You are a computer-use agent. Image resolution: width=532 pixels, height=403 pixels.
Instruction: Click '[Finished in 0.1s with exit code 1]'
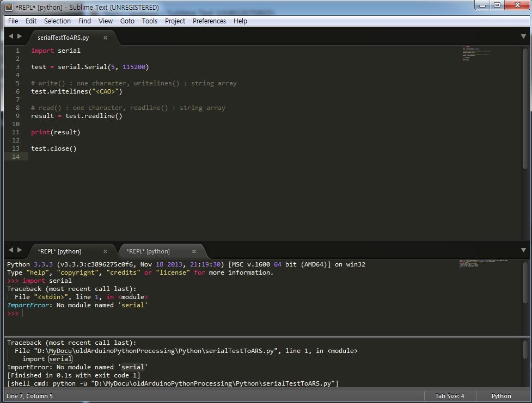[x=74, y=375]
